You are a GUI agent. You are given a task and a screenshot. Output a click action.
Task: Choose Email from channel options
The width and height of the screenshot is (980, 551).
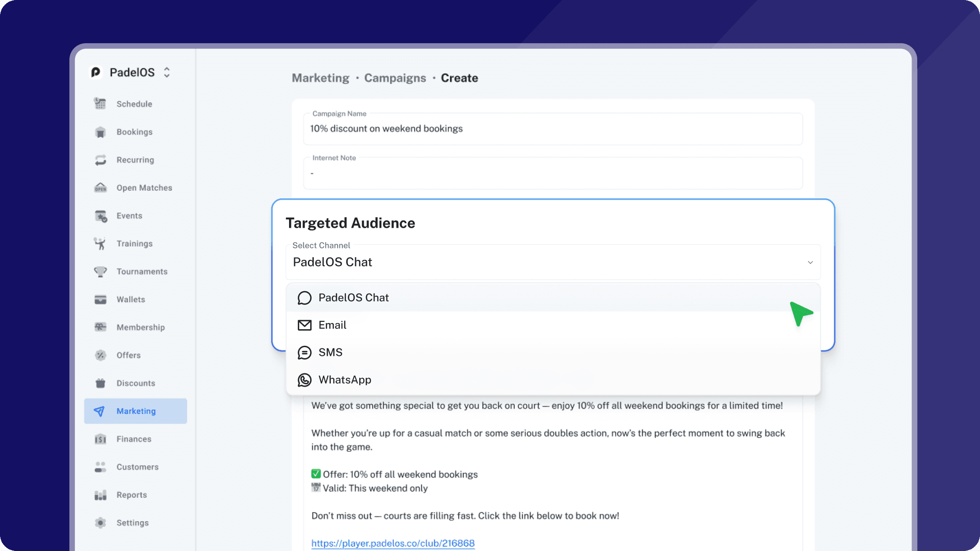(x=332, y=325)
